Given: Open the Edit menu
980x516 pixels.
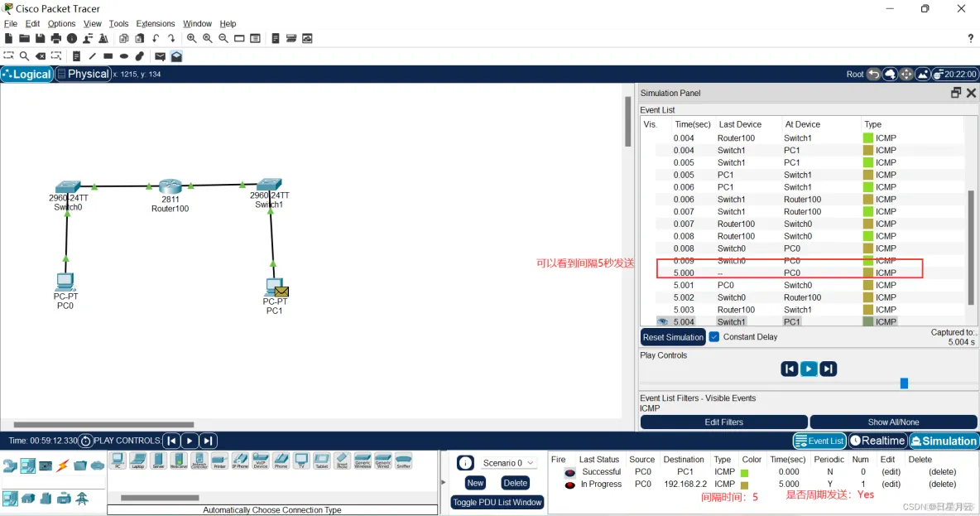Looking at the screenshot, I should tap(32, 24).
